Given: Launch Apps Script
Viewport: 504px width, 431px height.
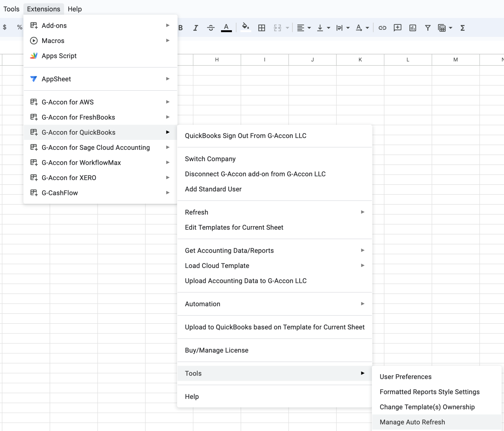Looking at the screenshot, I should pyautogui.click(x=100, y=56).
